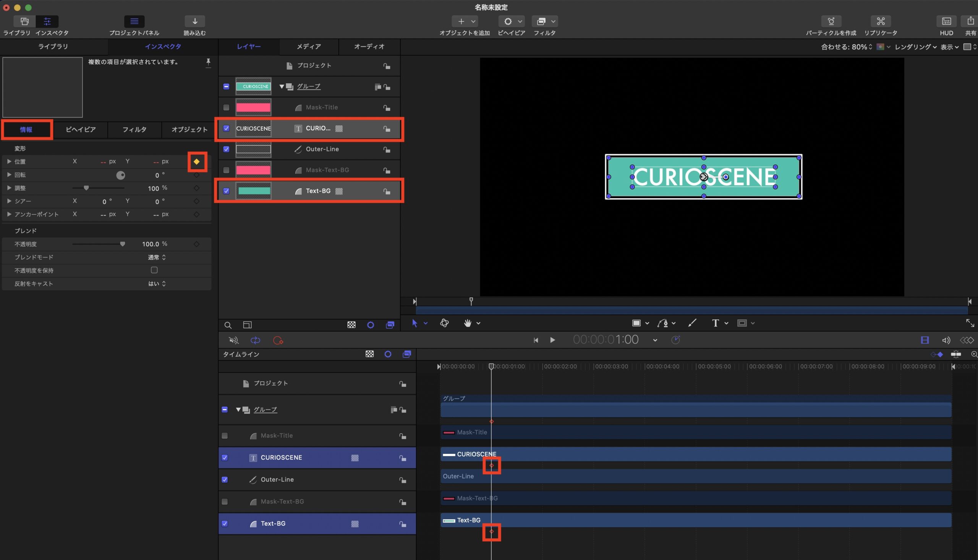Viewport: 978px width, 560px height.
Task: Switch to the メディア tab
Action: pyautogui.click(x=308, y=47)
